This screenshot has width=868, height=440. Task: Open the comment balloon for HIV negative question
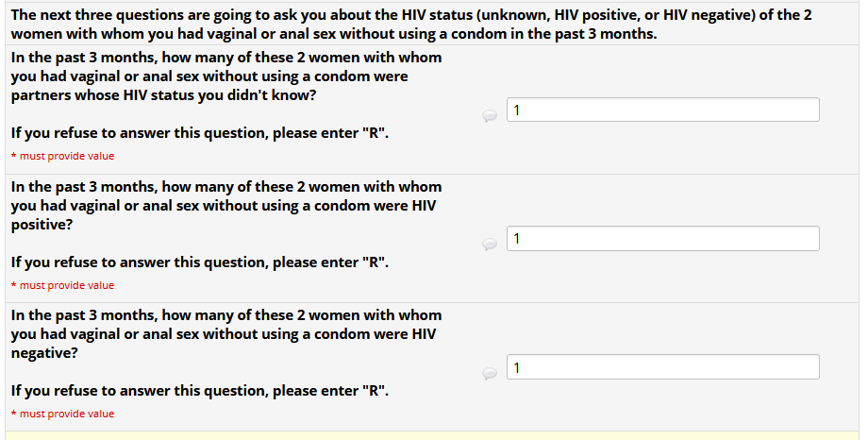click(490, 372)
